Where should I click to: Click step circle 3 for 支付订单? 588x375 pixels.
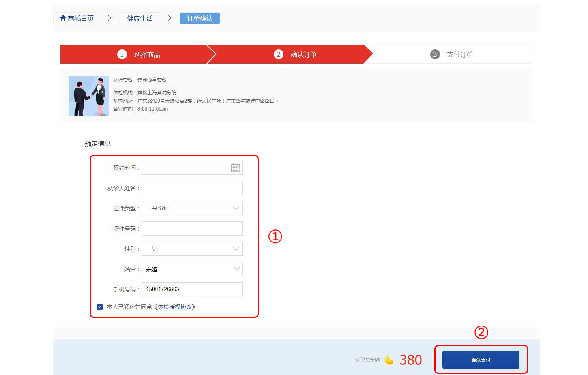[x=435, y=54]
